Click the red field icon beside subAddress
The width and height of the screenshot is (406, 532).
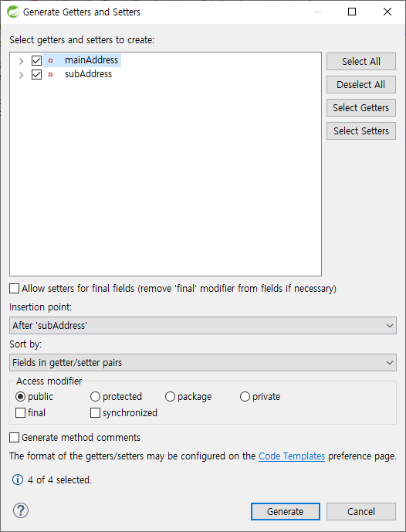(50, 74)
